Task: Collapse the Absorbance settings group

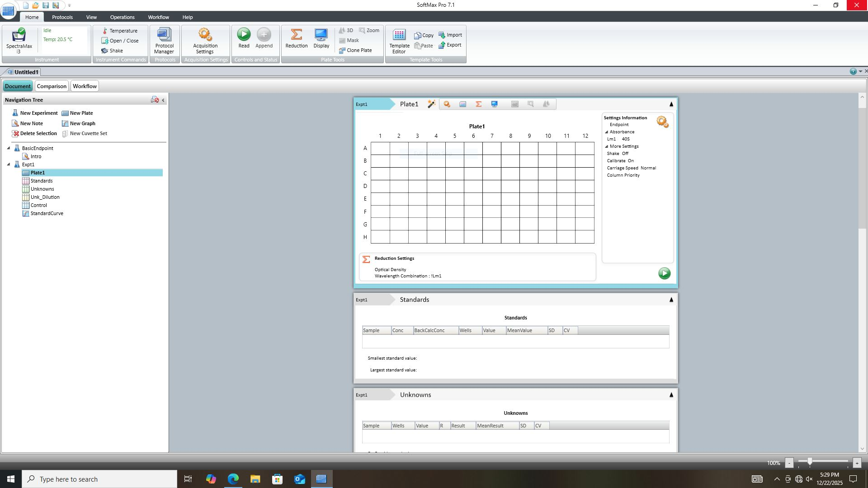Action: click(x=607, y=132)
